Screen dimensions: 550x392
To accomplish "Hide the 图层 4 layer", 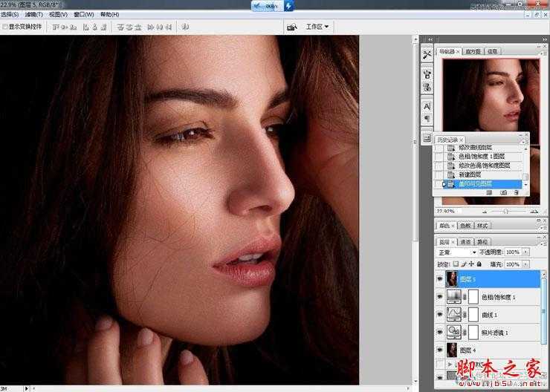I will [x=440, y=350].
